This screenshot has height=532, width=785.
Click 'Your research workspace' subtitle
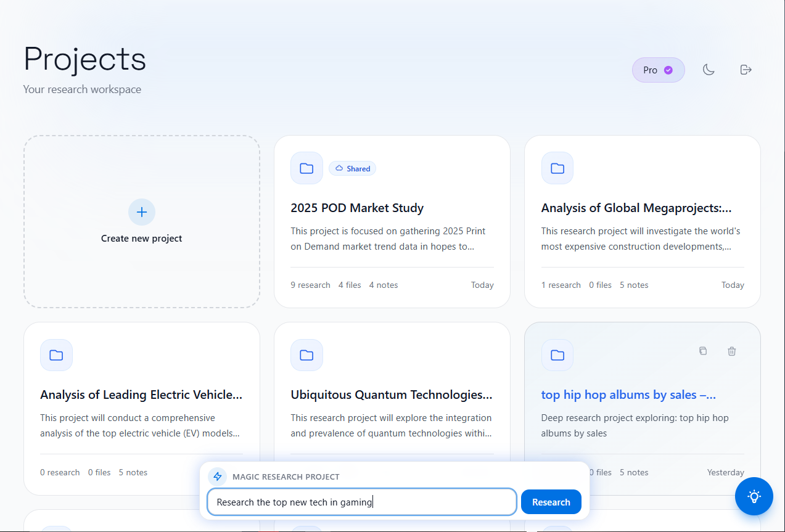click(x=82, y=89)
